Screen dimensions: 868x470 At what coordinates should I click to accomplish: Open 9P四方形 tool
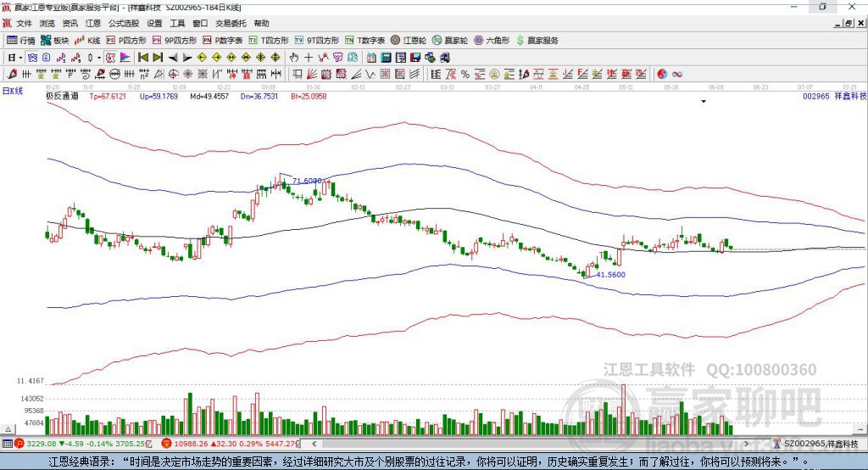coord(175,41)
